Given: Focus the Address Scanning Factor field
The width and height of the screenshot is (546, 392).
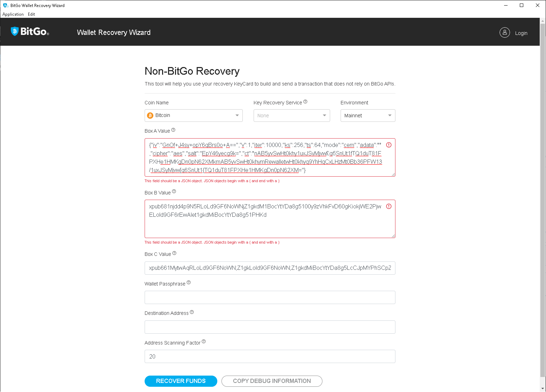Looking at the screenshot, I should [x=270, y=356].
